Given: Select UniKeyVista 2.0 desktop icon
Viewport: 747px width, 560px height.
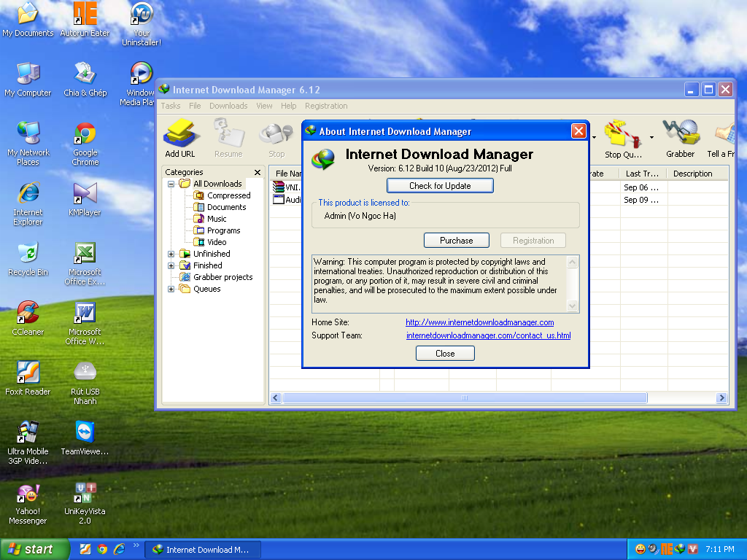Looking at the screenshot, I should coord(85,505).
